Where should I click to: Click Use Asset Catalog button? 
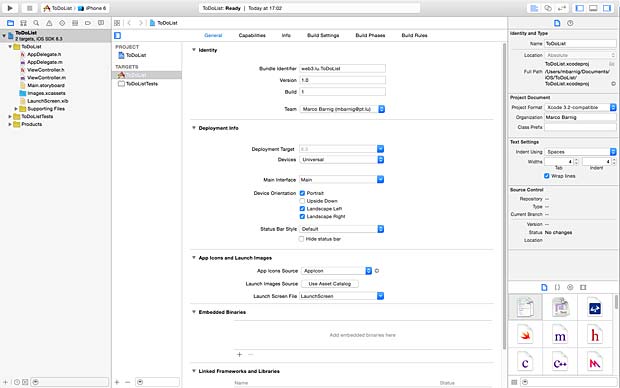(x=330, y=284)
